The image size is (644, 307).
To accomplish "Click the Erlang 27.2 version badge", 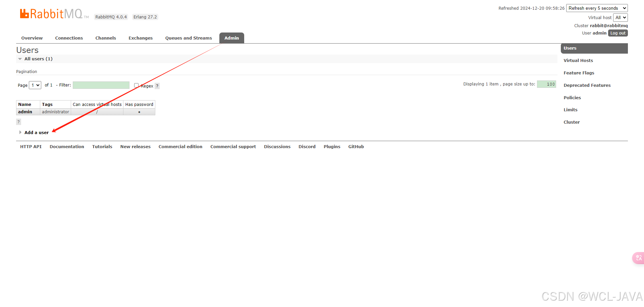I will 145,17.
